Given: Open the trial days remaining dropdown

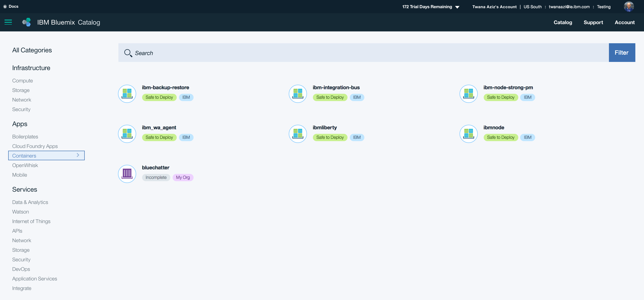Looking at the screenshot, I should click(457, 7).
